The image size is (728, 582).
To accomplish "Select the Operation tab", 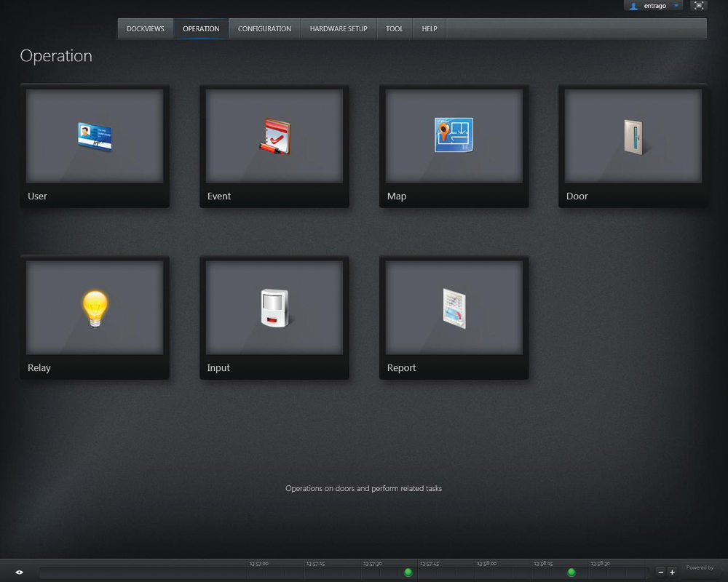I will point(201,29).
